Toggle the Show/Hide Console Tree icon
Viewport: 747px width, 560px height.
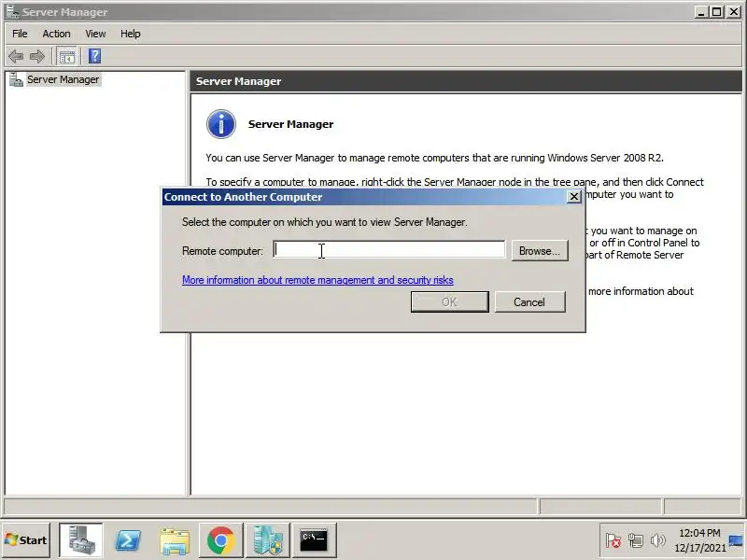coord(66,57)
